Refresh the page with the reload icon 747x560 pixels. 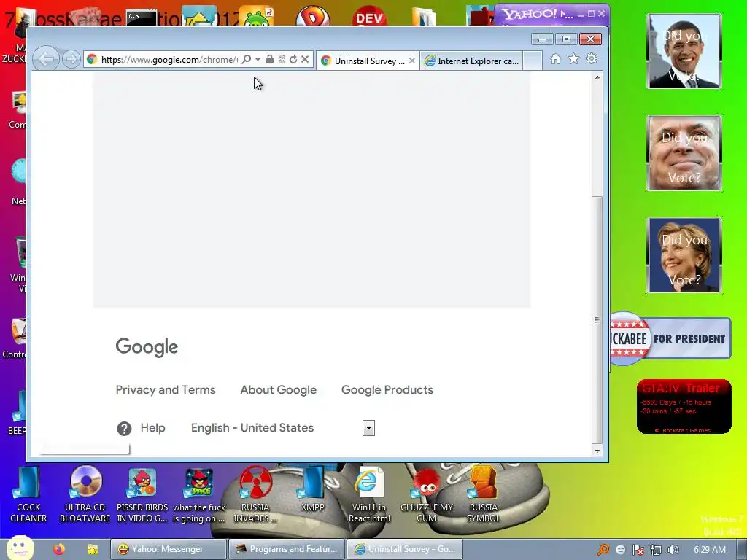coord(293,60)
